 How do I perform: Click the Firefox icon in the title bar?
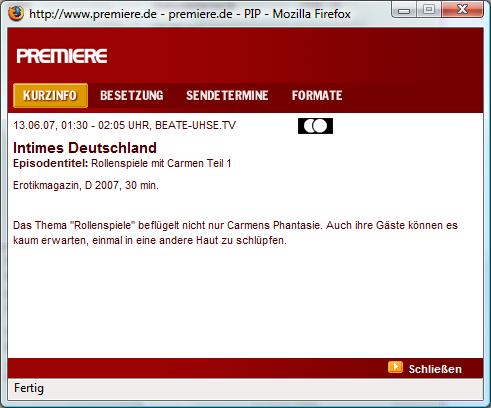tap(16, 14)
